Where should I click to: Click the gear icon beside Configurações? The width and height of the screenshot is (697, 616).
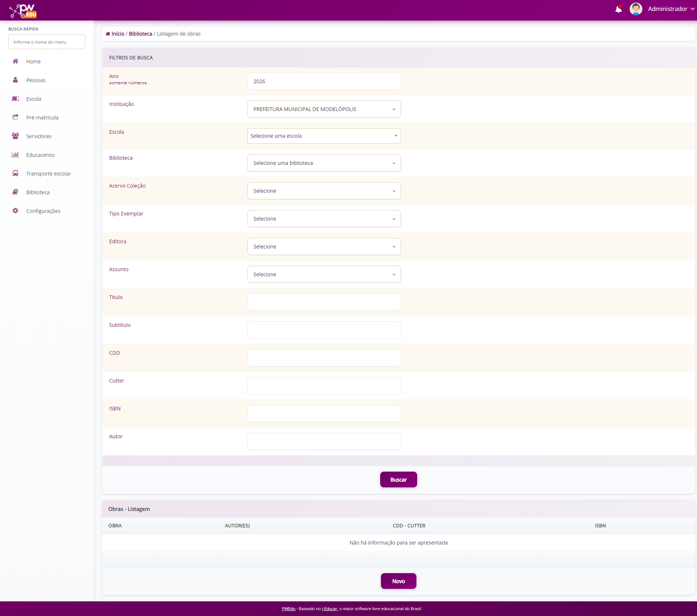15,211
